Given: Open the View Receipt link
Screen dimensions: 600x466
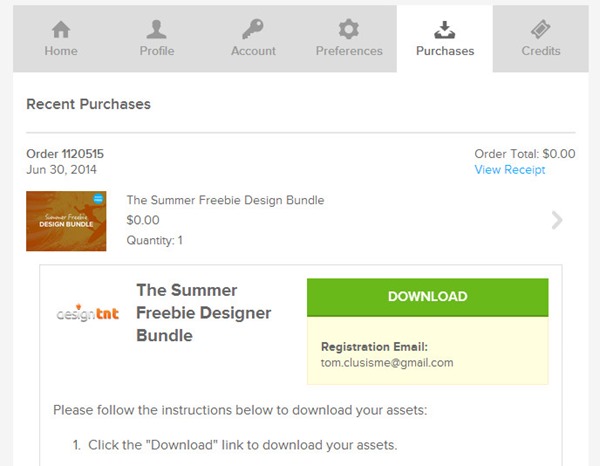Looking at the screenshot, I should (x=510, y=170).
